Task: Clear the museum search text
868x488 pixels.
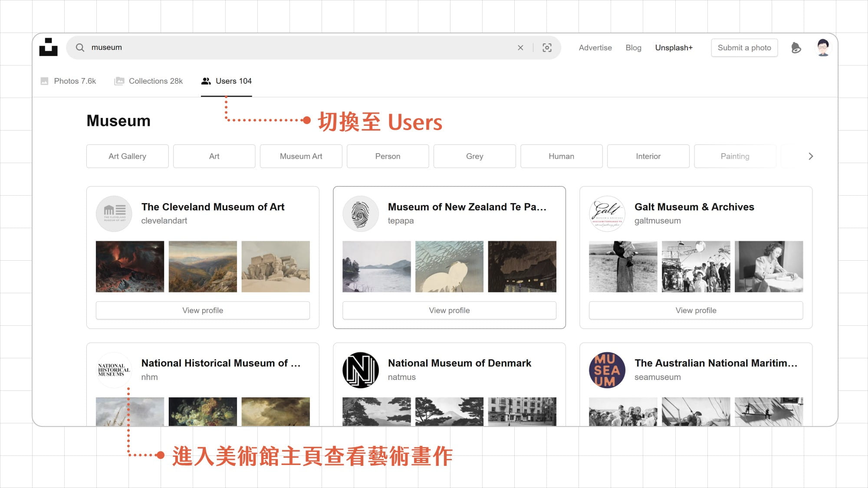Action: tap(520, 48)
